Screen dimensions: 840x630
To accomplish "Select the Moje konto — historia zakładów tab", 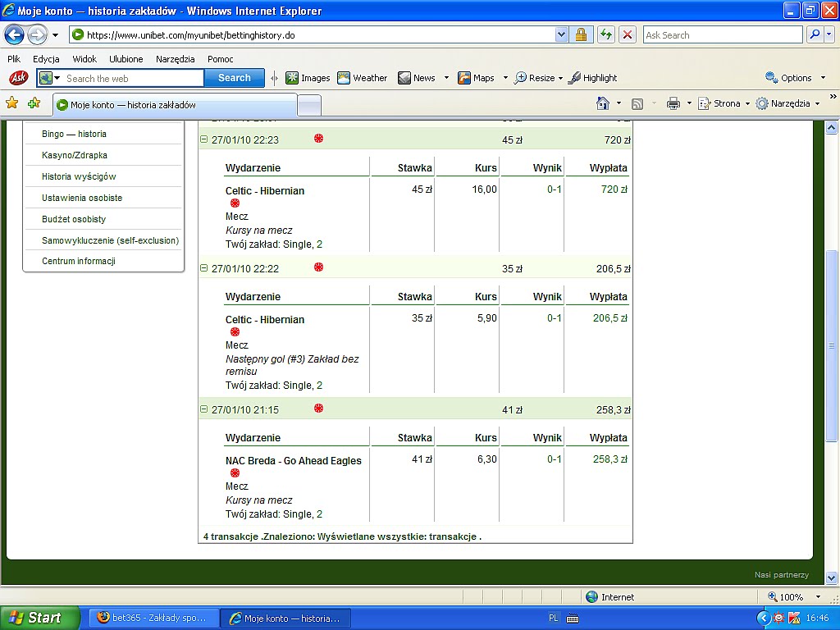I will (x=175, y=105).
